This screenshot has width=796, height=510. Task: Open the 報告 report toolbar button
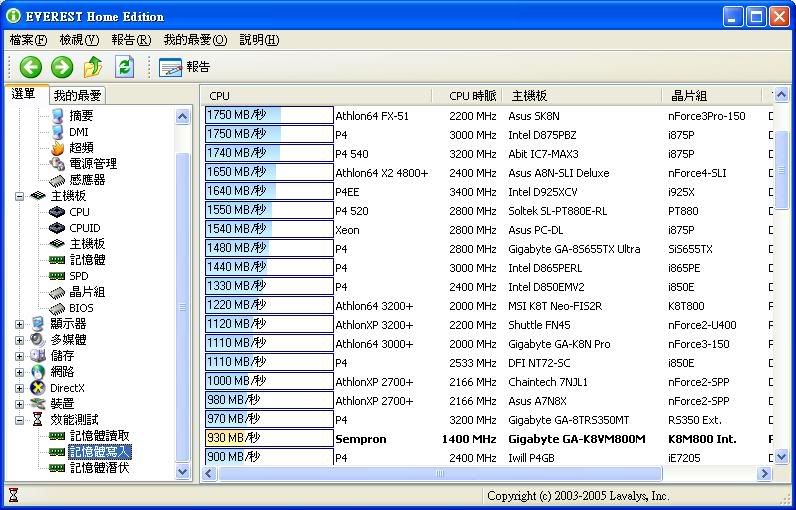[184, 67]
